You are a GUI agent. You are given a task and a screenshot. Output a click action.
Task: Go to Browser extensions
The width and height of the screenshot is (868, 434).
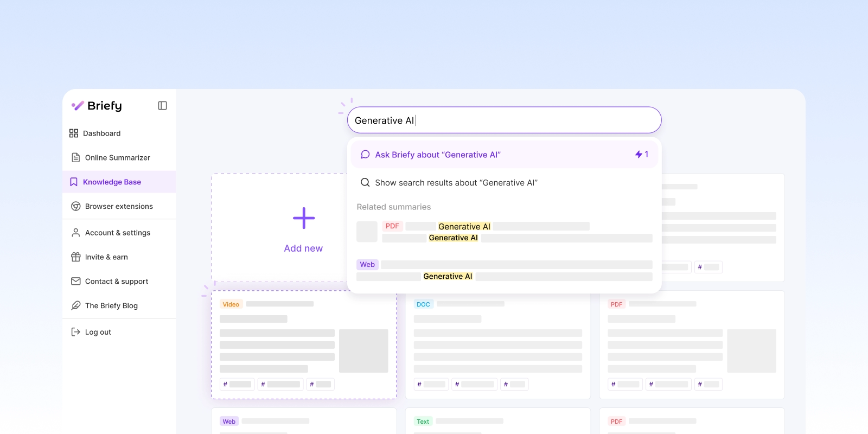click(x=119, y=206)
